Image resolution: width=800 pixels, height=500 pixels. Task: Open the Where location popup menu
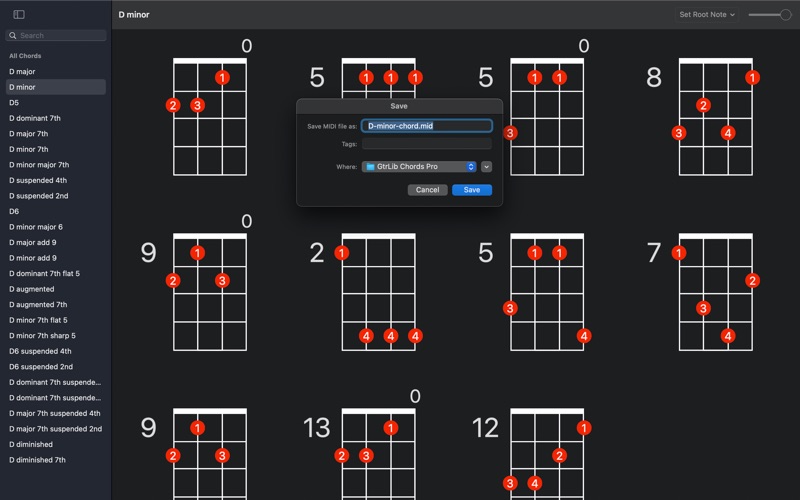point(419,167)
